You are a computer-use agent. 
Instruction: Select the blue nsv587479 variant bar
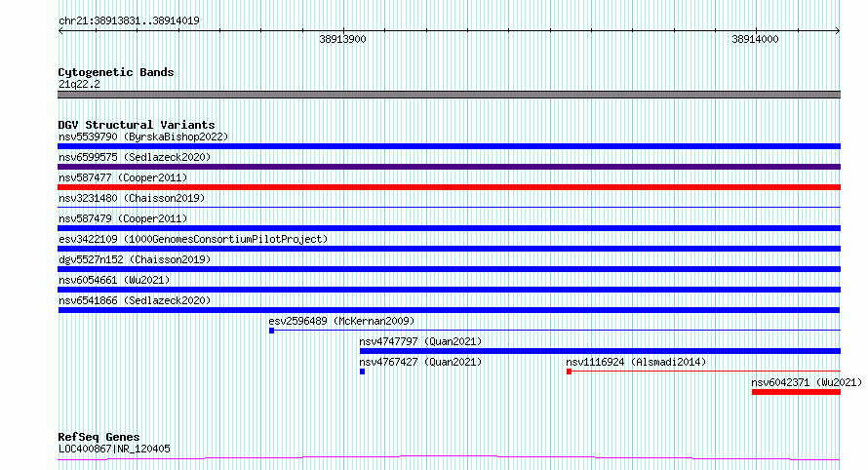tap(449, 228)
